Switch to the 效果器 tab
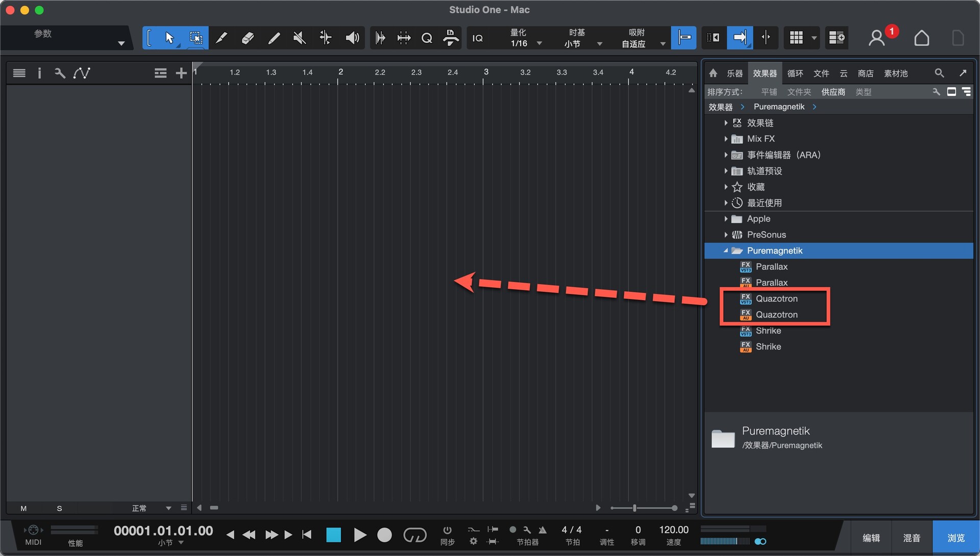Screen dimensions: 980x556 point(765,73)
